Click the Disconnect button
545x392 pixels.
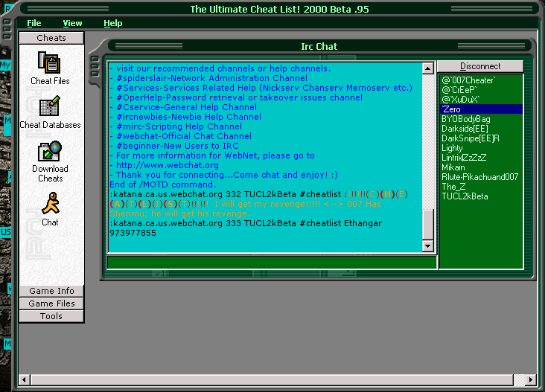[480, 66]
